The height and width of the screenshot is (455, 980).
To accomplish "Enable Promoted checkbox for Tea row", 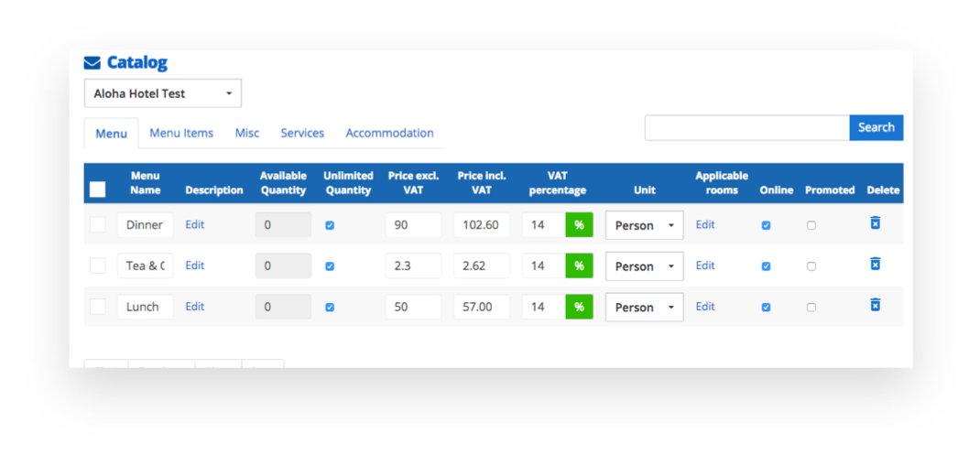I will tap(811, 266).
